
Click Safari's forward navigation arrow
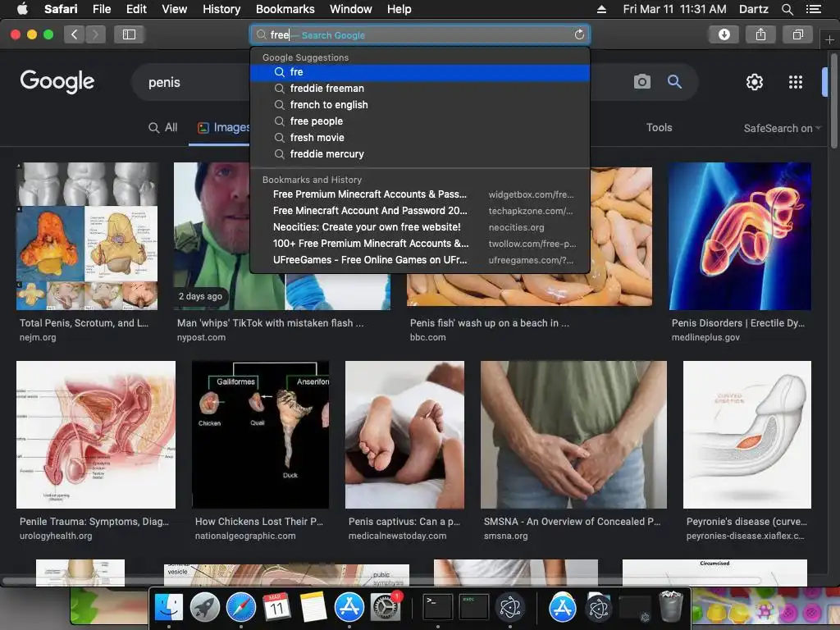[x=95, y=34]
